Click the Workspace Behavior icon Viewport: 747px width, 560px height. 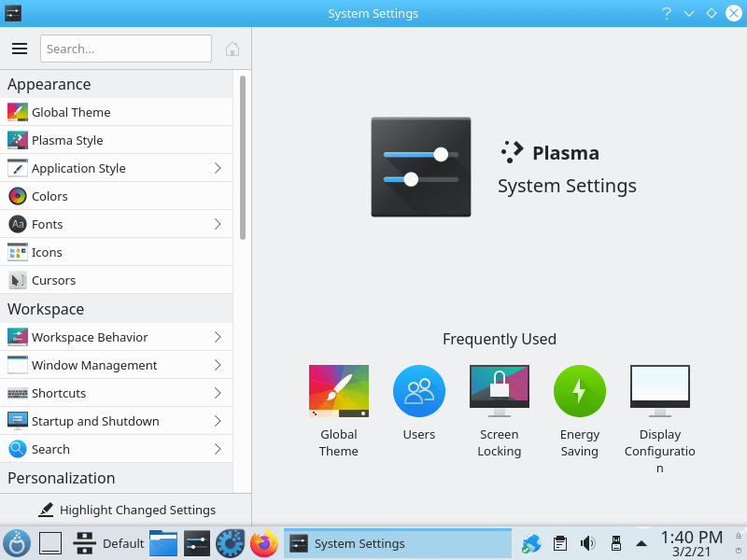click(x=18, y=337)
